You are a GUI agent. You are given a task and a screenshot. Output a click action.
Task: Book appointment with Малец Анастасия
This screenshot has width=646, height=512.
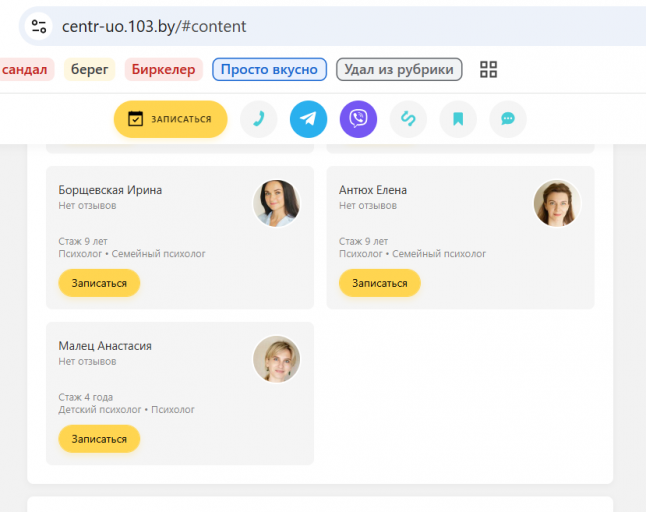tap(99, 439)
